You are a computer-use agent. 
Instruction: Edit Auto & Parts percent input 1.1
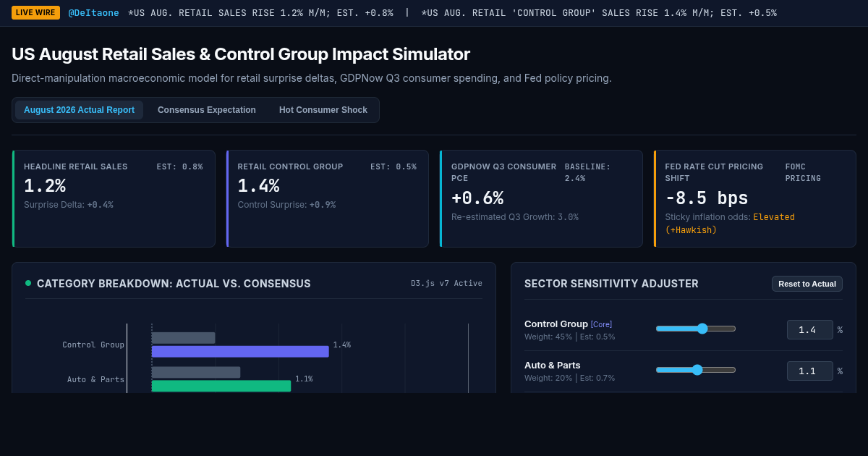click(810, 371)
